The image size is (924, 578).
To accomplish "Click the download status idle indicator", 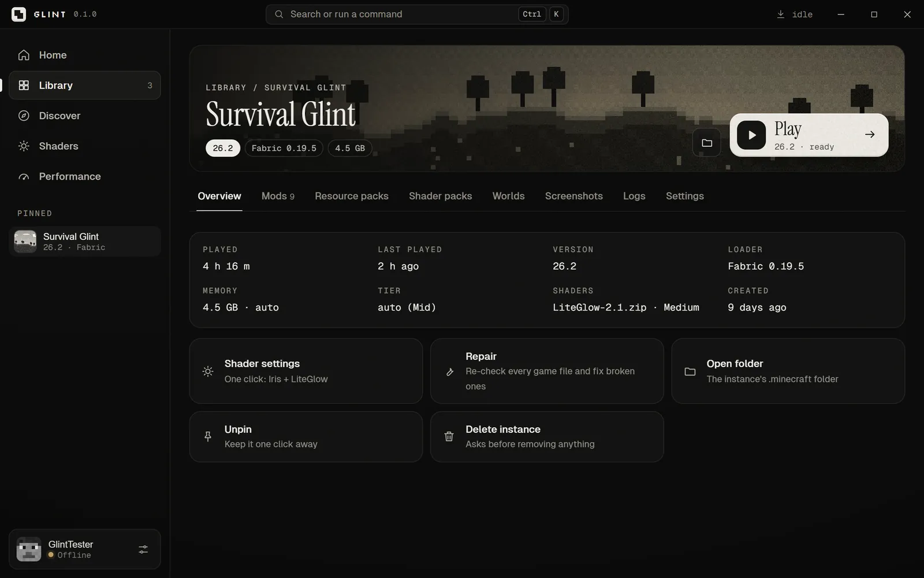I will [x=795, y=14].
